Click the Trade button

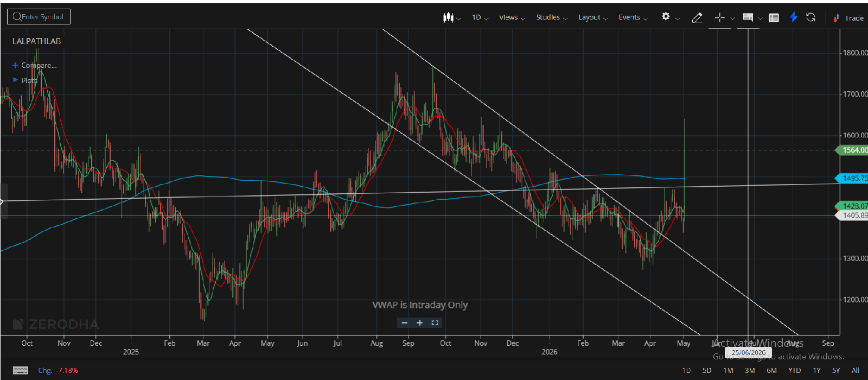848,18
